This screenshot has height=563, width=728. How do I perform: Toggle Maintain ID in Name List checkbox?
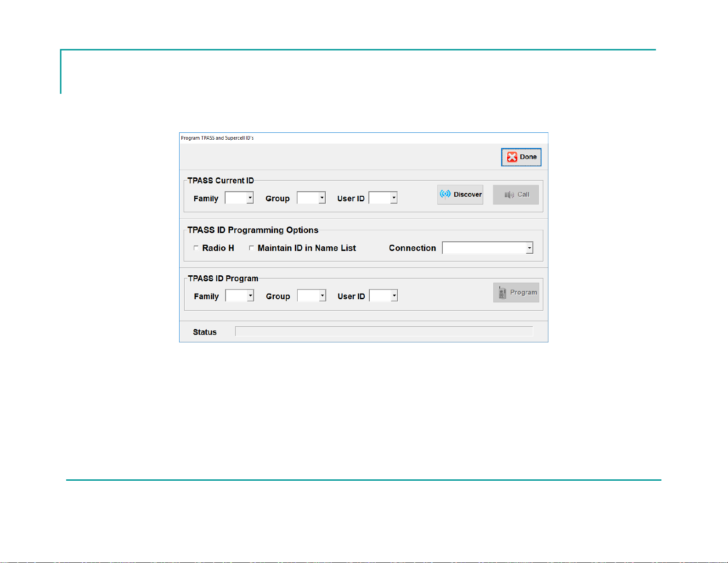click(251, 248)
